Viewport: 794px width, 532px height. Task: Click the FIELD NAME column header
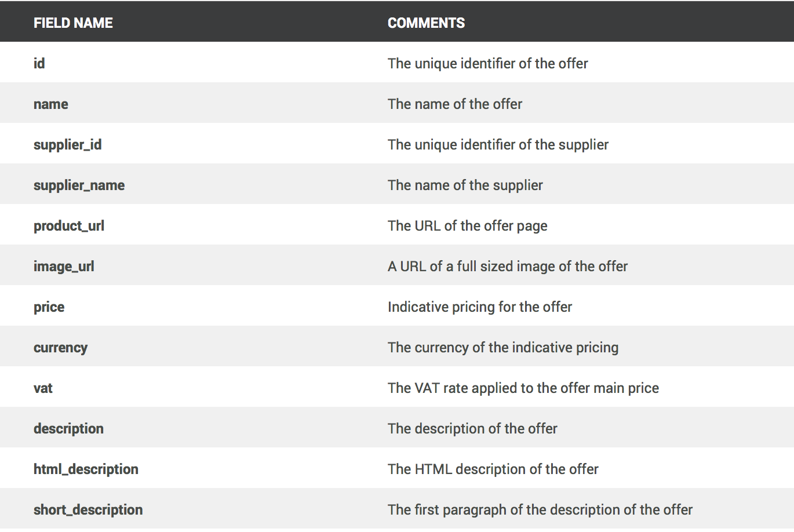tap(73, 23)
